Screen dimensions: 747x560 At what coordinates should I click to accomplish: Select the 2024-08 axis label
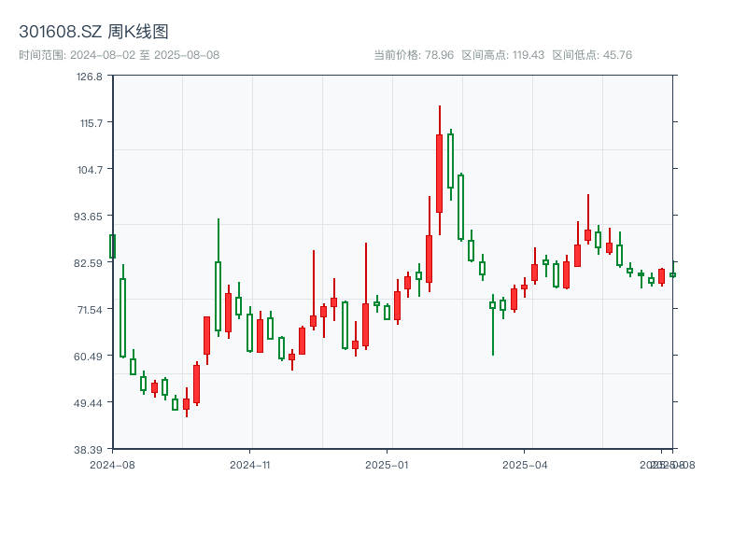108,463
